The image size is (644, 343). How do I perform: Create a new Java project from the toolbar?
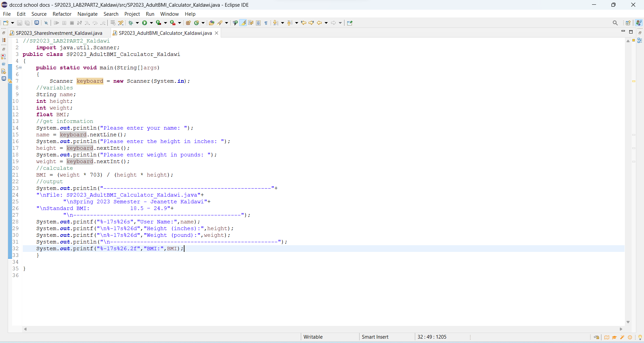[x=189, y=23]
